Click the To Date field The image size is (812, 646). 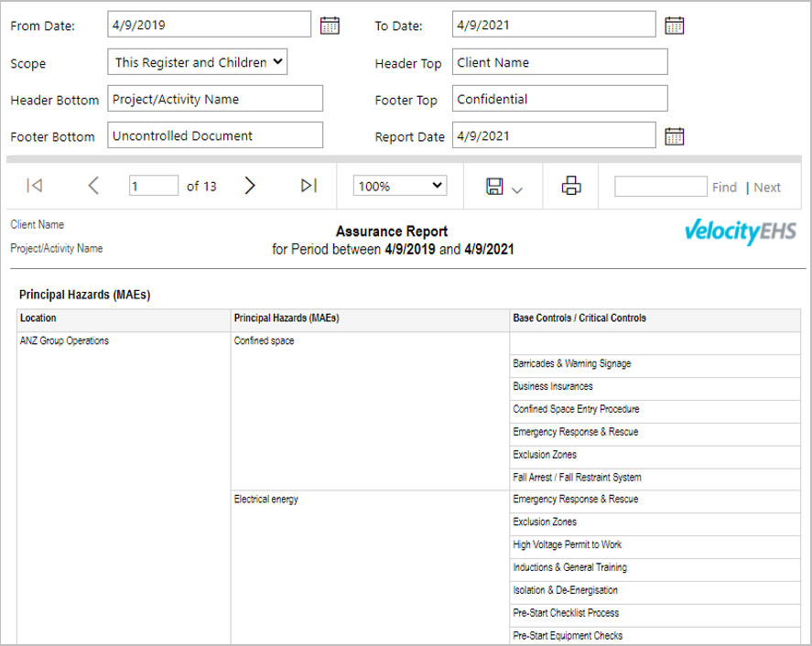[x=554, y=25]
